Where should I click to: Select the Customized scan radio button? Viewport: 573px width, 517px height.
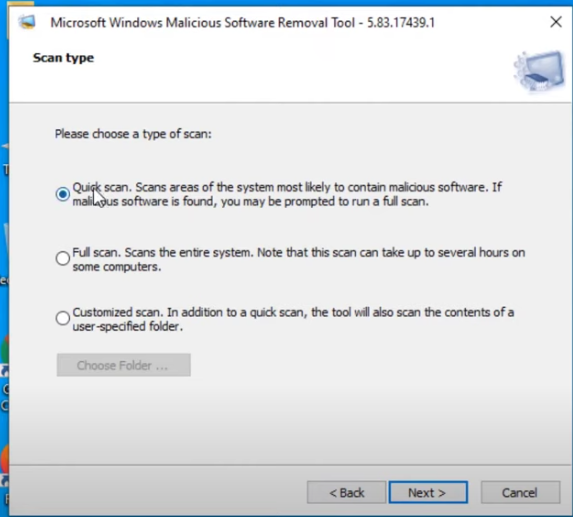coord(62,318)
